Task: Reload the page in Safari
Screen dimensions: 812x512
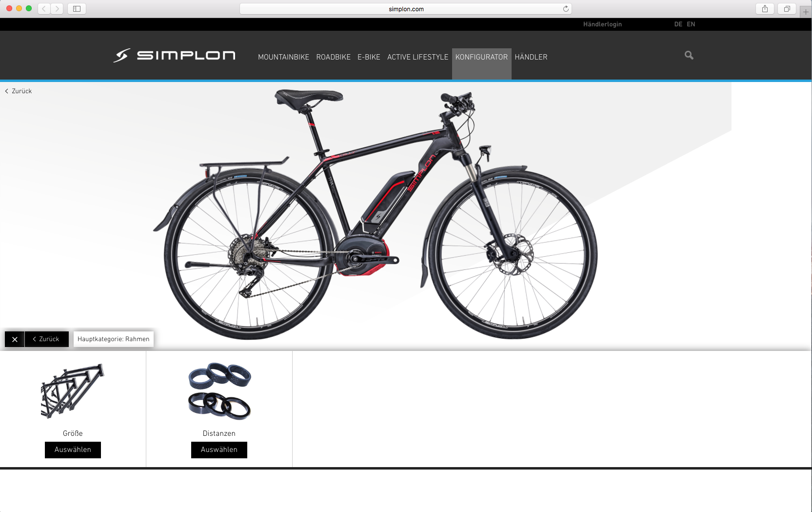Action: pos(566,9)
